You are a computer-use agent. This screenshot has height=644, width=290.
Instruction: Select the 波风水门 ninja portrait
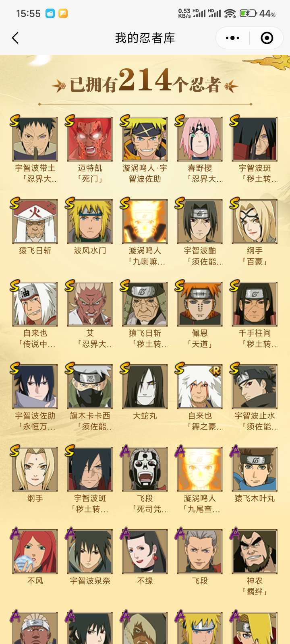tap(90, 221)
